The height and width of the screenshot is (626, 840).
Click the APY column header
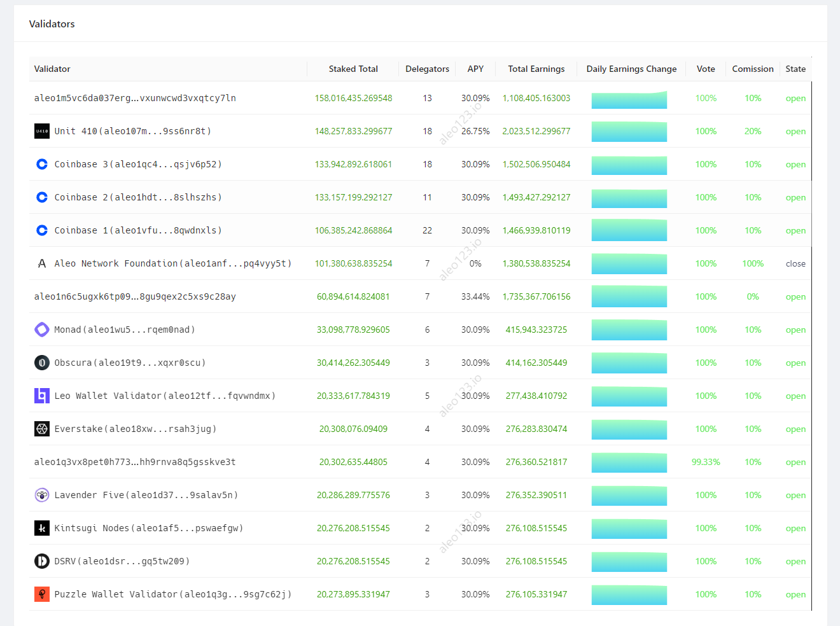click(x=475, y=69)
